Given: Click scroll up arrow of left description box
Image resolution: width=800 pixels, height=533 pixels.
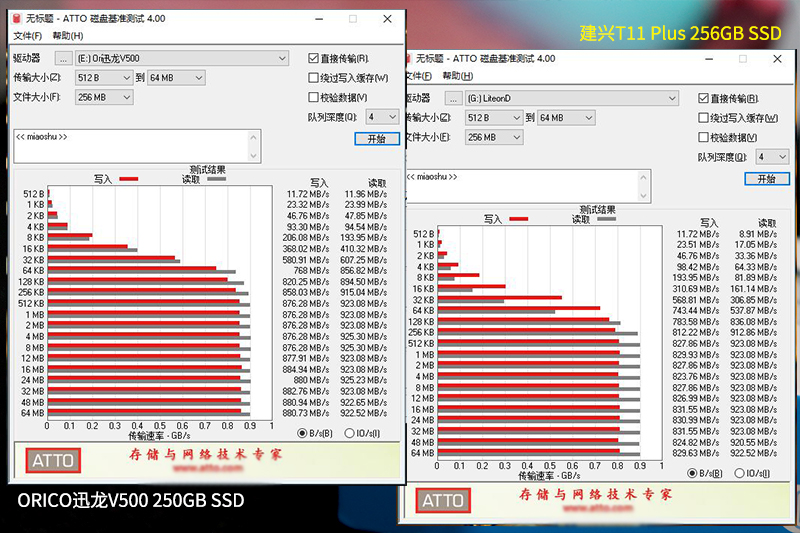Looking at the screenshot, I should point(254,137).
